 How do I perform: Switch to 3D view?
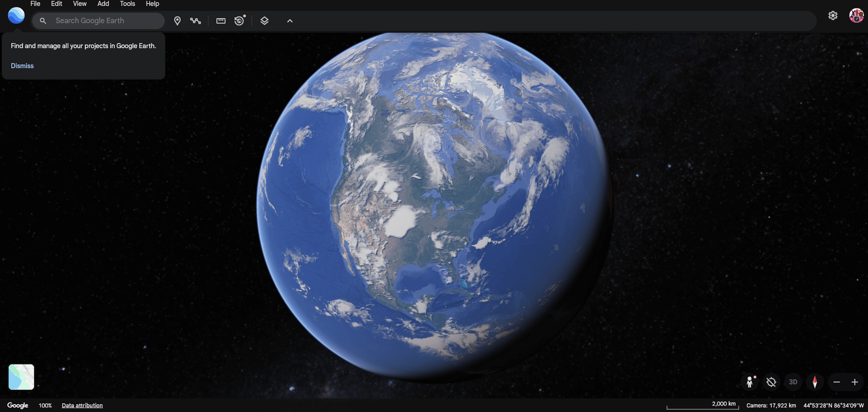pos(793,382)
